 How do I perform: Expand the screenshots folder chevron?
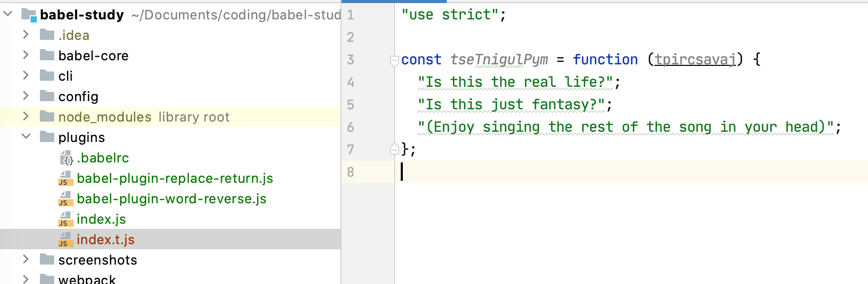26,259
